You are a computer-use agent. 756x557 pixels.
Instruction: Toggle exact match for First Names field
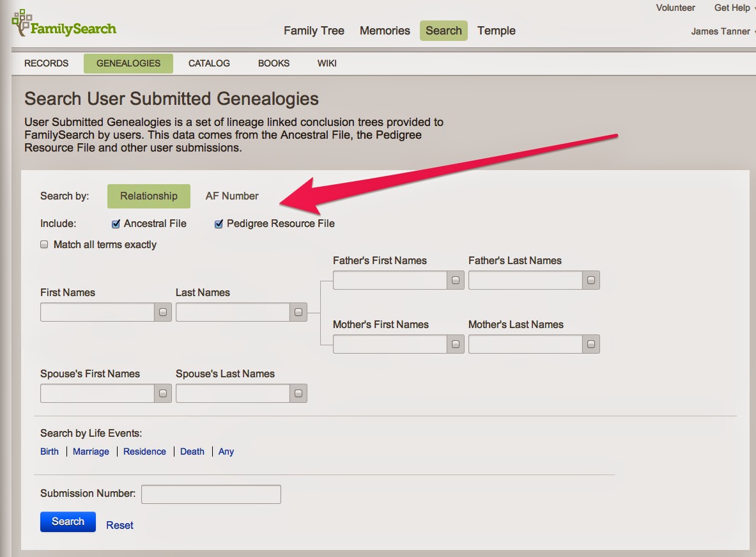(163, 312)
